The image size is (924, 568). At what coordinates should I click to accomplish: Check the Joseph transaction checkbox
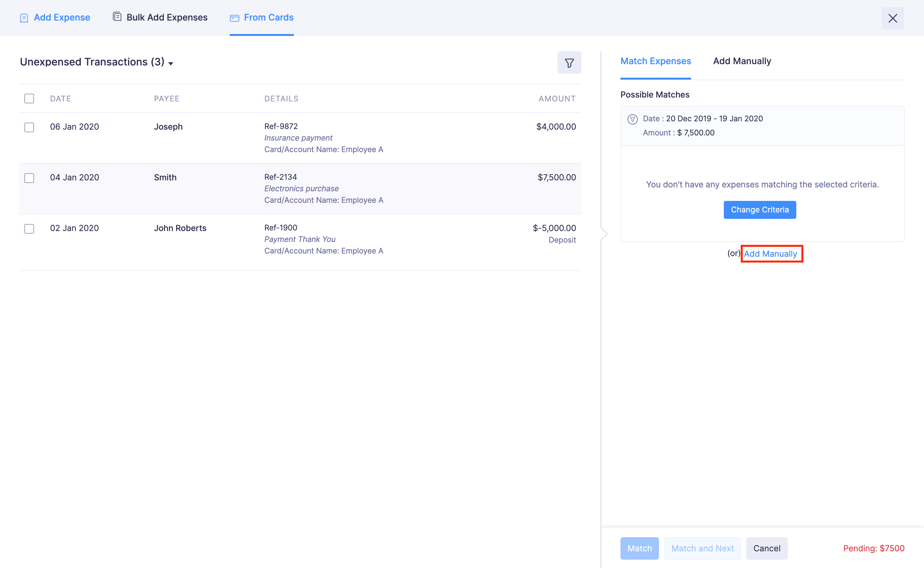(x=29, y=127)
